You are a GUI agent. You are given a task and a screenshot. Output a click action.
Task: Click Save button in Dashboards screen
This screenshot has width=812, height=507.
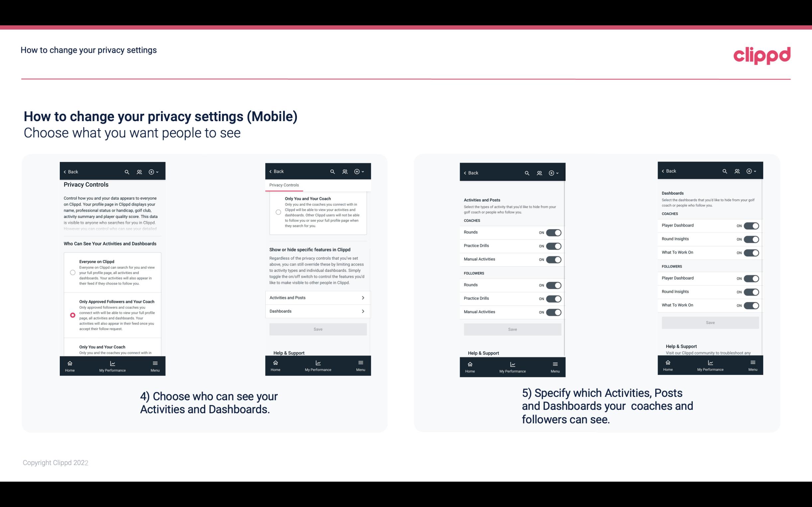pos(709,323)
